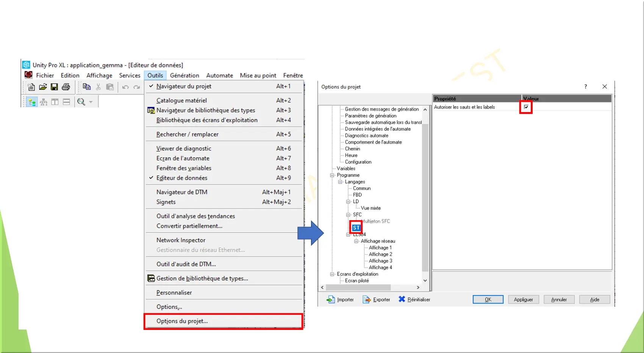Viewport: 644px width, 353px height.
Task: Select Viewer de diagnostic menu entry
Action: 224,148
